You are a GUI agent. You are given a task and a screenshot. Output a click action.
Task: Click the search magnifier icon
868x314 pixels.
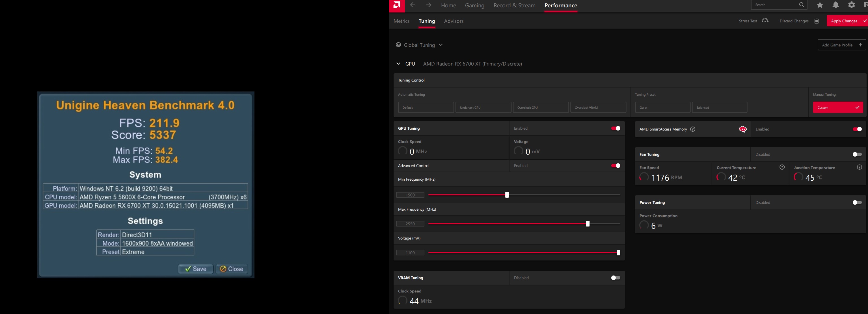tap(802, 5)
